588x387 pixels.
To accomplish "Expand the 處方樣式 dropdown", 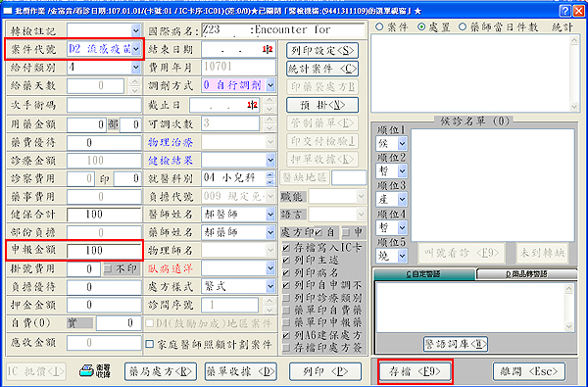I will pyautogui.click(x=270, y=287).
